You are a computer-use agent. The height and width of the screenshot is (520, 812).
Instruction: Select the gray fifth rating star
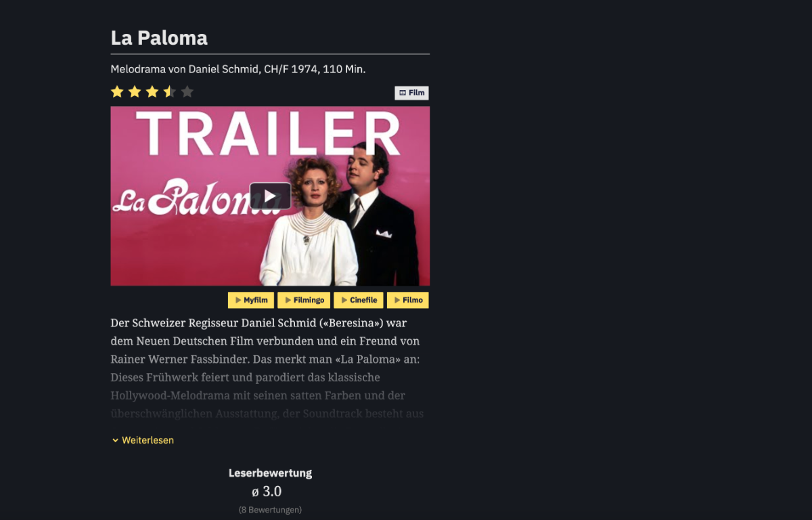coord(187,91)
